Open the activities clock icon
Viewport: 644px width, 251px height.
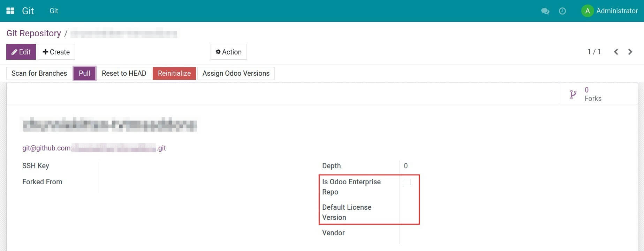click(x=562, y=11)
